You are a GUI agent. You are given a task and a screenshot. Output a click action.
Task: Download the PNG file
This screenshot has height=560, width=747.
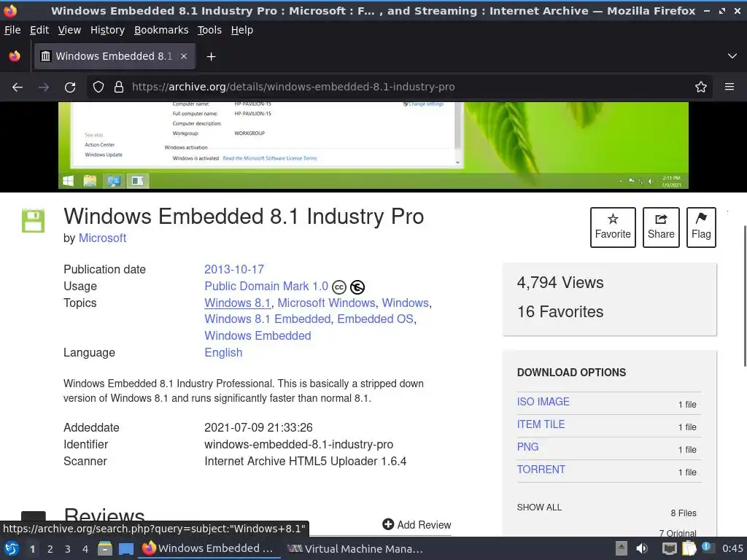coord(528,447)
